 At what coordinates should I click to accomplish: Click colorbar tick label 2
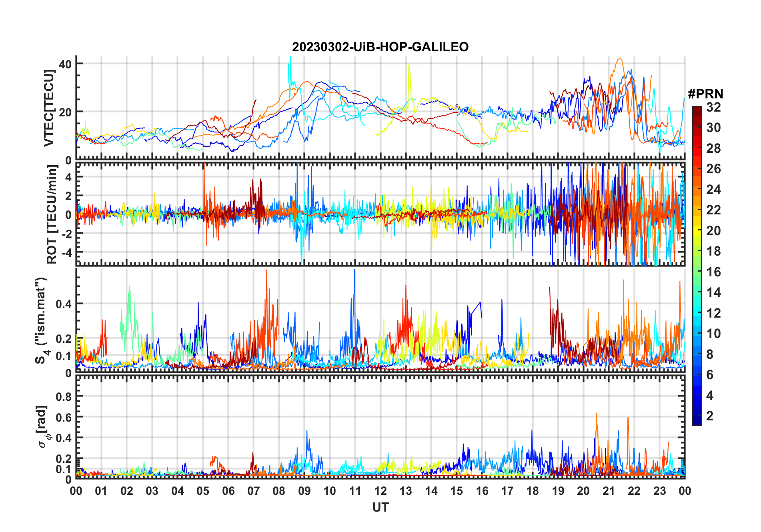click(710, 416)
